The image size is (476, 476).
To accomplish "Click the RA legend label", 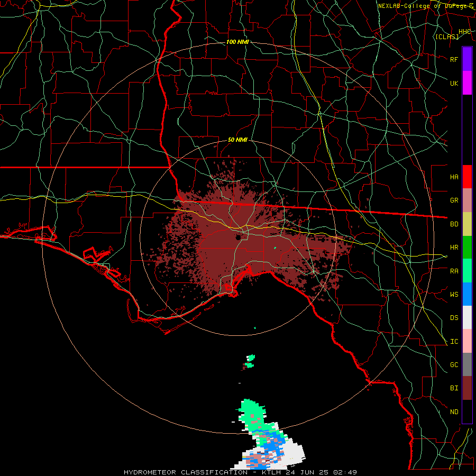I will point(454,271).
